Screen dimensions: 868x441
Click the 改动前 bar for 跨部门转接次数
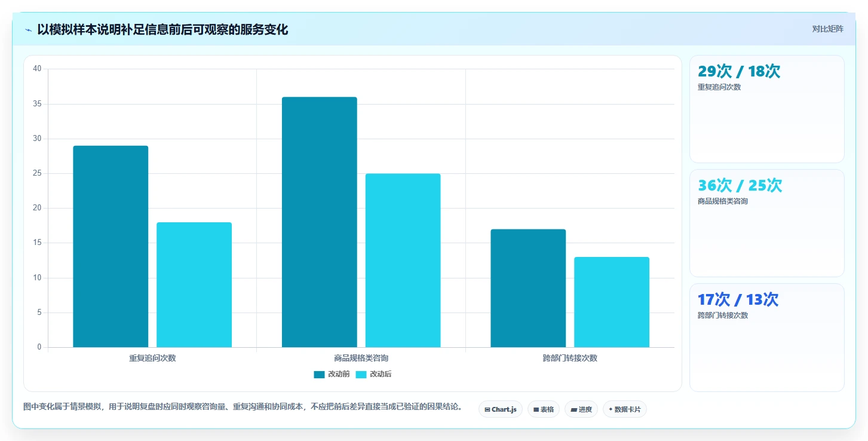pyautogui.click(x=528, y=288)
